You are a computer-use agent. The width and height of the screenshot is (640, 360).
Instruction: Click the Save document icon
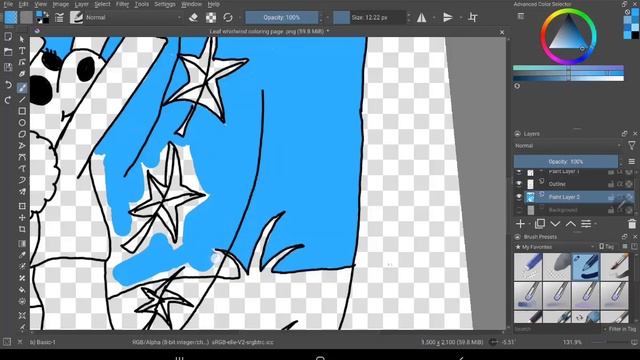pos(8,67)
